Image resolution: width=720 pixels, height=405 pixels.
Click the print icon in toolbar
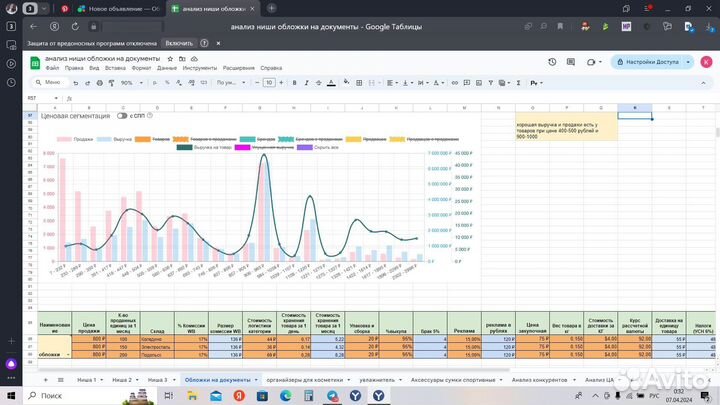(98, 82)
